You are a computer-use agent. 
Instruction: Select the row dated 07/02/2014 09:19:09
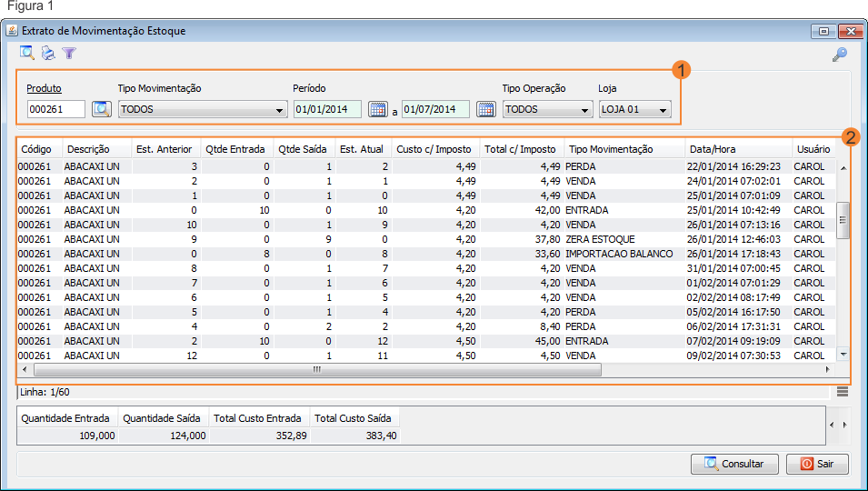[x=426, y=341]
